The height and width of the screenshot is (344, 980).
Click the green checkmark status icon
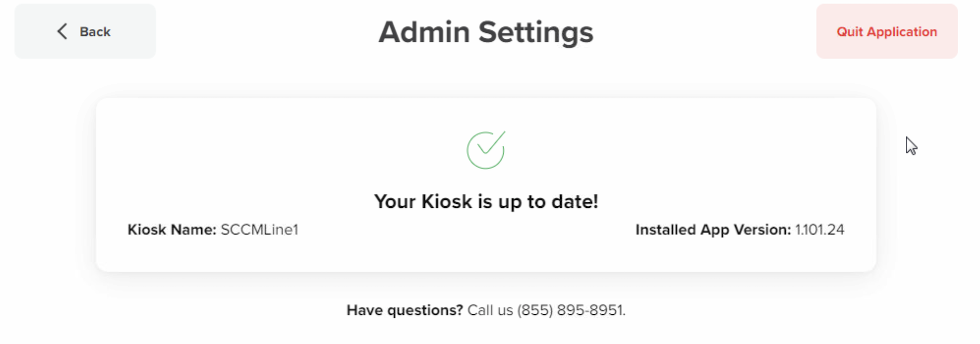point(485,150)
